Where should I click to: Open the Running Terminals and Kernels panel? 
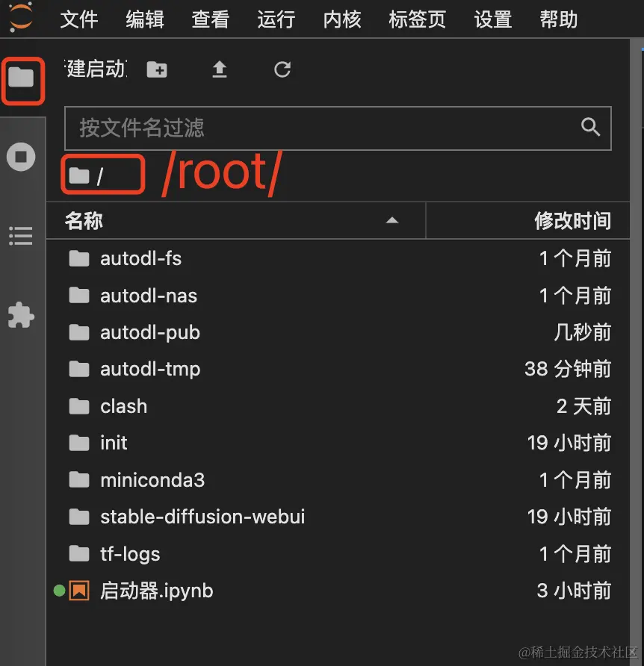21,157
